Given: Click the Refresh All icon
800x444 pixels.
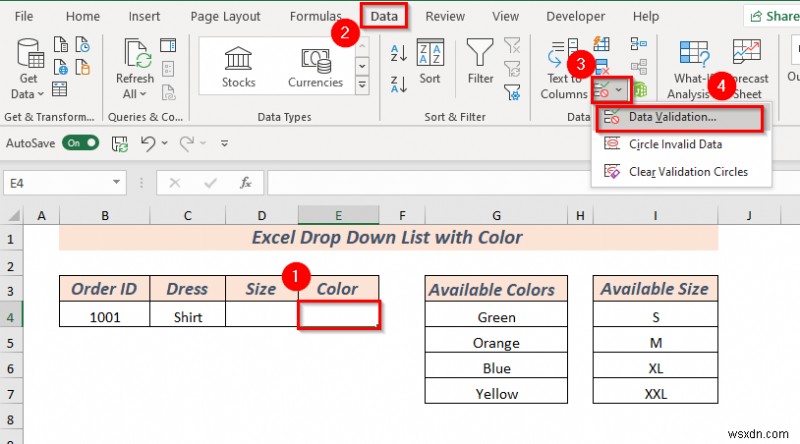Looking at the screenshot, I should pyautogui.click(x=134, y=55).
